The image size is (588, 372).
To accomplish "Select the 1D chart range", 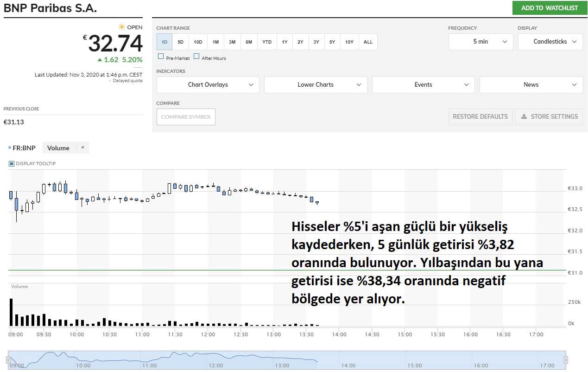I will coord(164,42).
